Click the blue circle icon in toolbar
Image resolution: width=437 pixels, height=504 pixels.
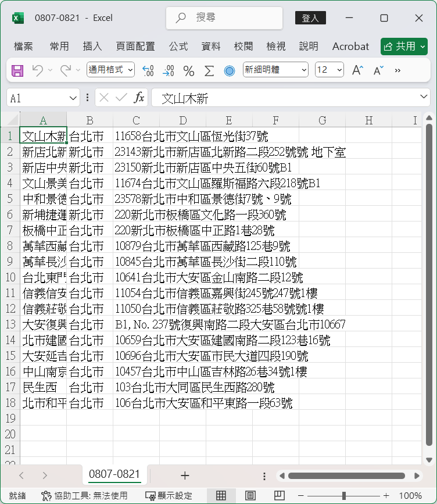click(229, 70)
